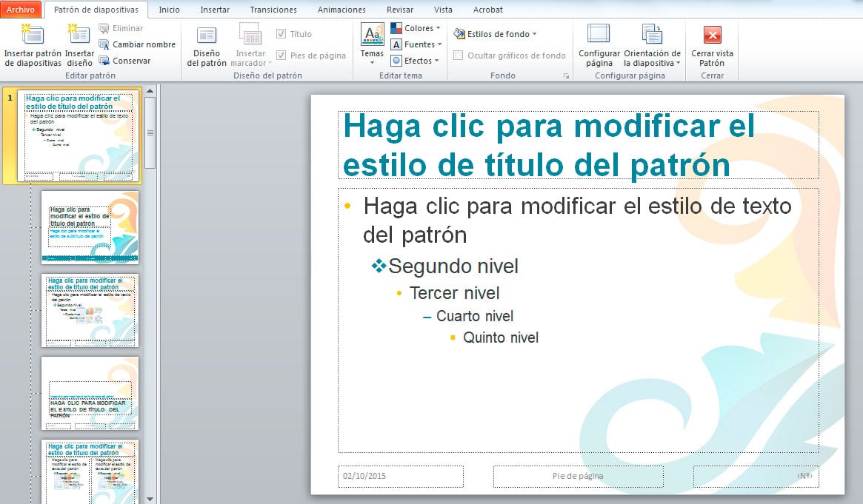This screenshot has height=504, width=863.
Task: Select title and content layout thumbnail
Action: tap(90, 310)
